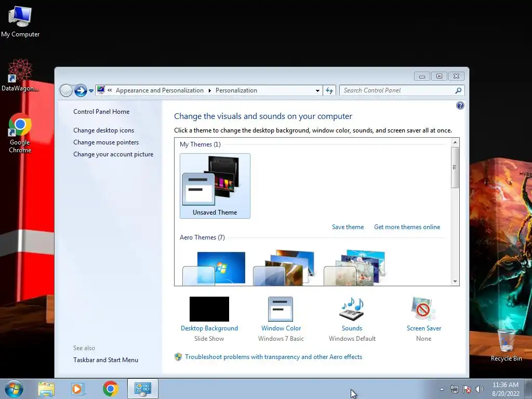
Task: Click the themes list scroll up arrow
Action: coord(455,142)
